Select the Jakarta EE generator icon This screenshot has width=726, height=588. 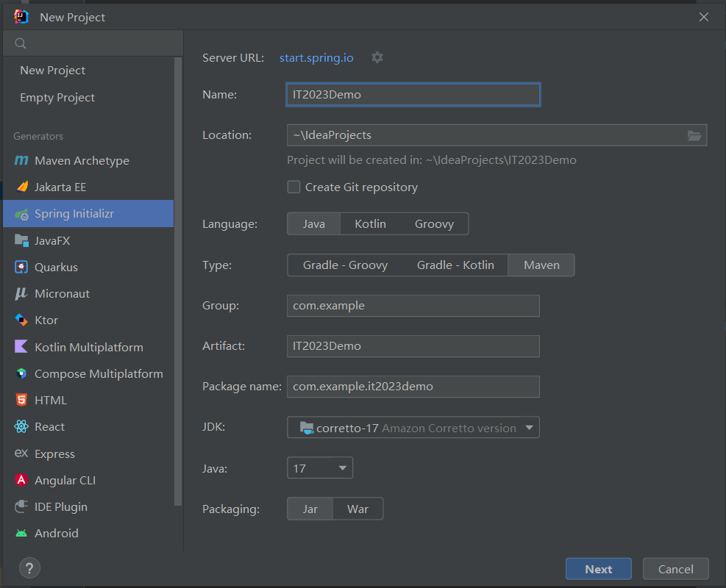click(21, 187)
